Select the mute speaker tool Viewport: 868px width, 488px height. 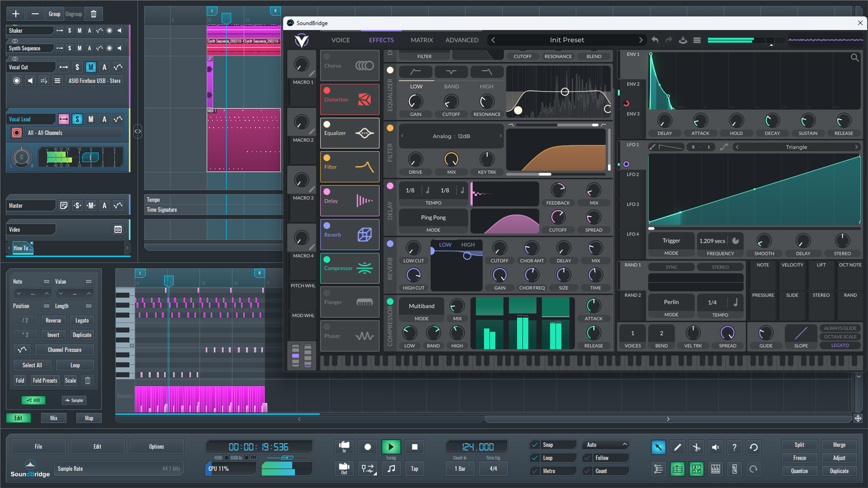(x=715, y=447)
